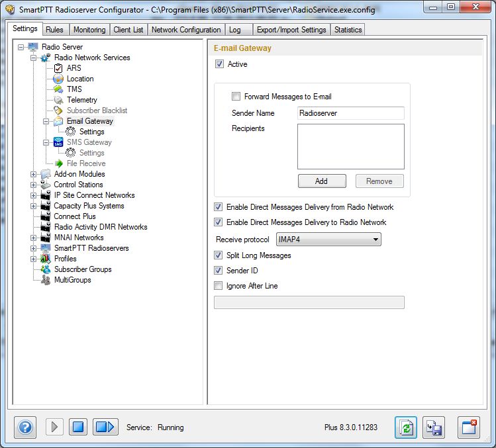Click gear icon under Email Gateway
The width and height of the screenshot is (496, 448).
pyautogui.click(x=71, y=132)
